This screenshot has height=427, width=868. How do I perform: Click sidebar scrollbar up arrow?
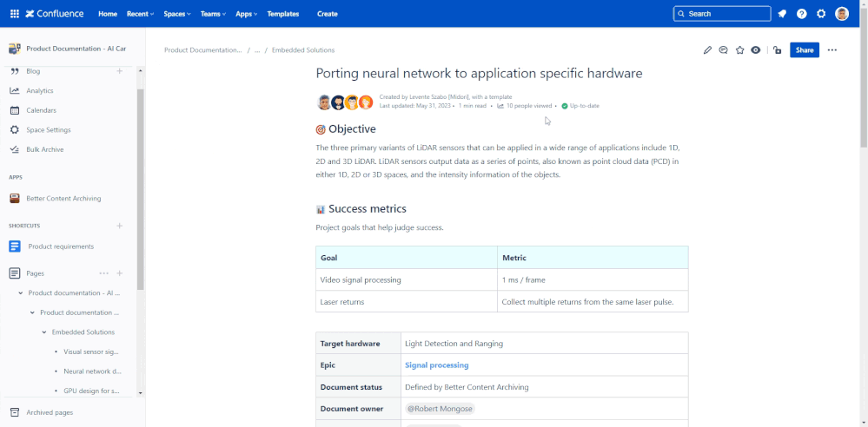140,71
